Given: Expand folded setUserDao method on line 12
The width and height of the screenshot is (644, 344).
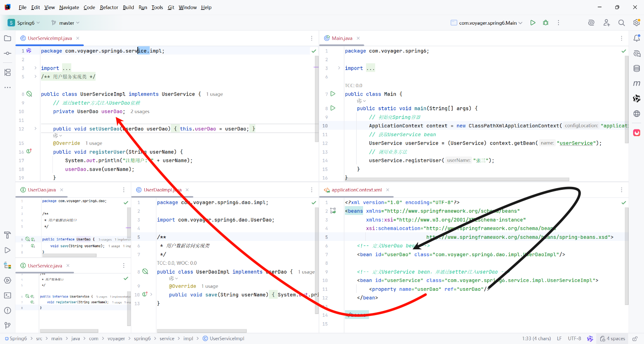Looking at the screenshot, I should [x=35, y=129].
